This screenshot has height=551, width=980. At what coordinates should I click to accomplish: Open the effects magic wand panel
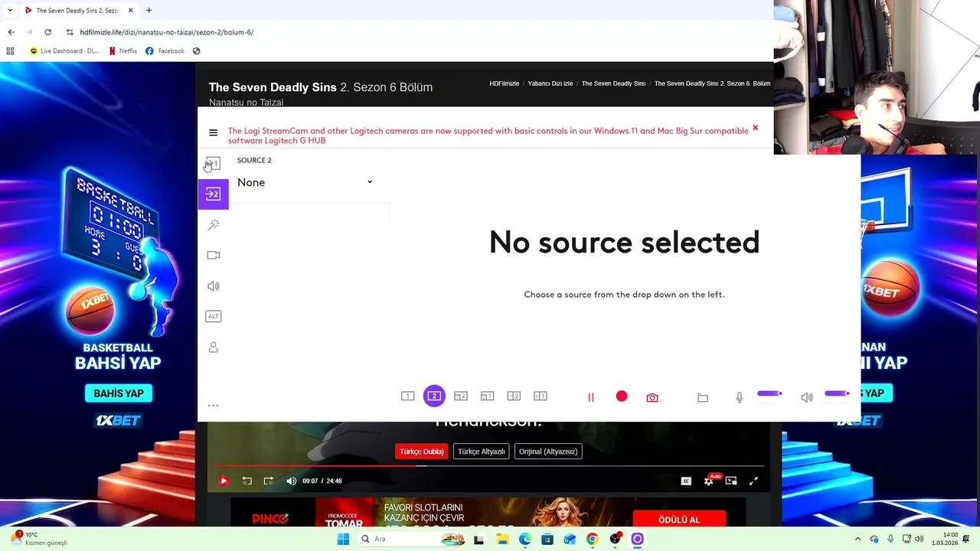pos(214,224)
